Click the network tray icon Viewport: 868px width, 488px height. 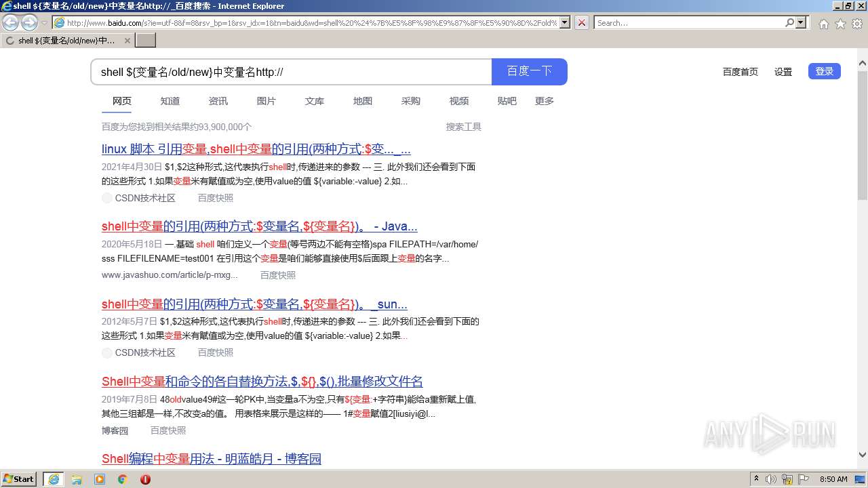click(x=787, y=479)
